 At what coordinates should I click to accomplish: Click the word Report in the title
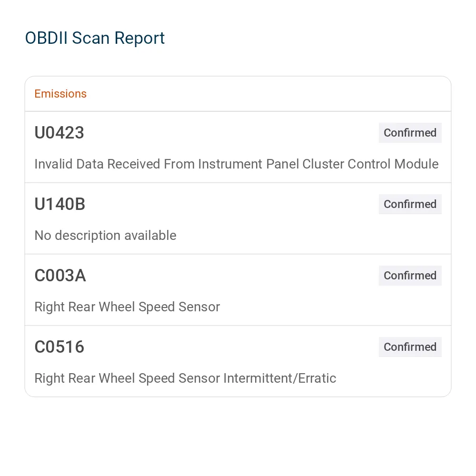click(x=139, y=39)
